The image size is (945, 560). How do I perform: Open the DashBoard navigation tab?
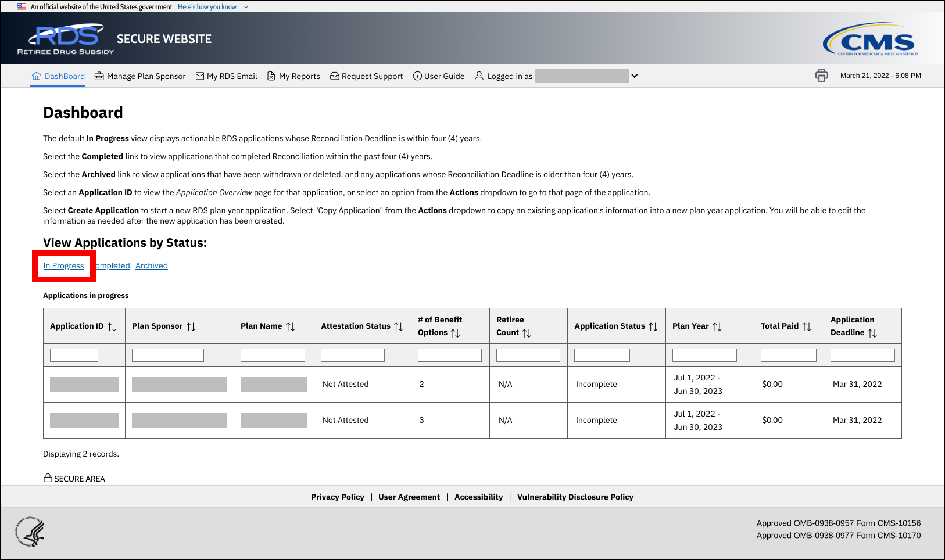coord(58,76)
